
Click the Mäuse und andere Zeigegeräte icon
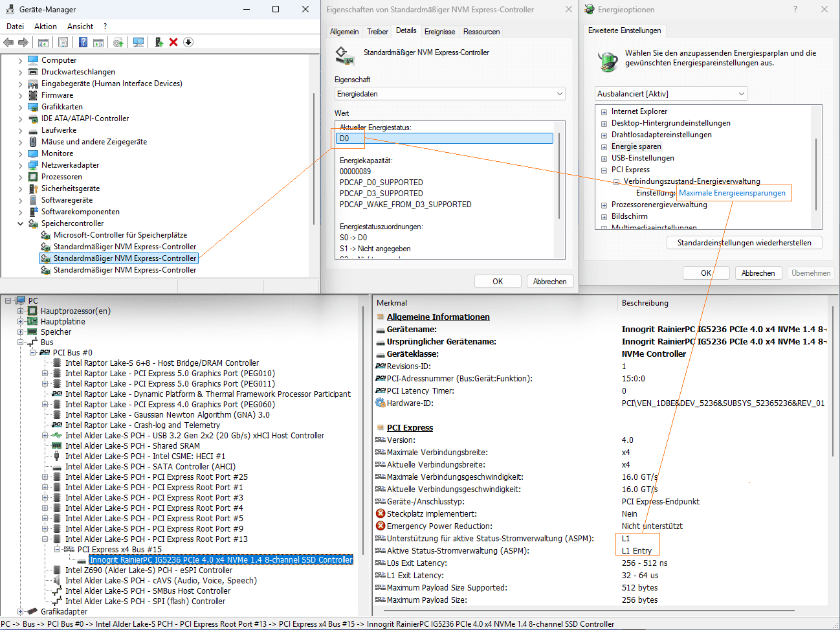click(x=33, y=142)
